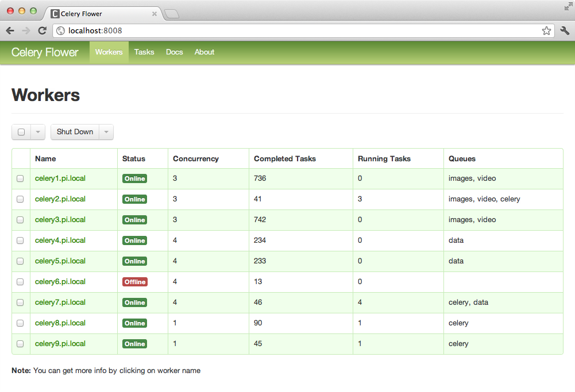Open the offline worker celery6.pi.local
The width and height of the screenshot is (575, 392).
tap(60, 282)
